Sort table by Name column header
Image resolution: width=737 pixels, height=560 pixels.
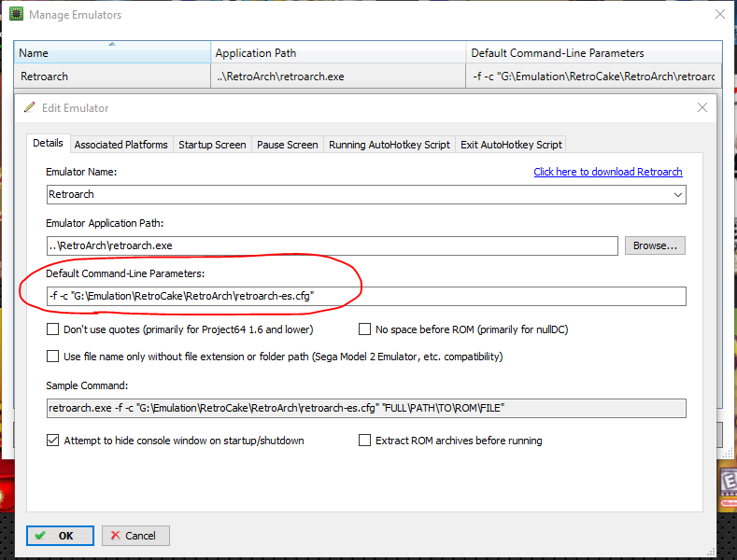112,52
